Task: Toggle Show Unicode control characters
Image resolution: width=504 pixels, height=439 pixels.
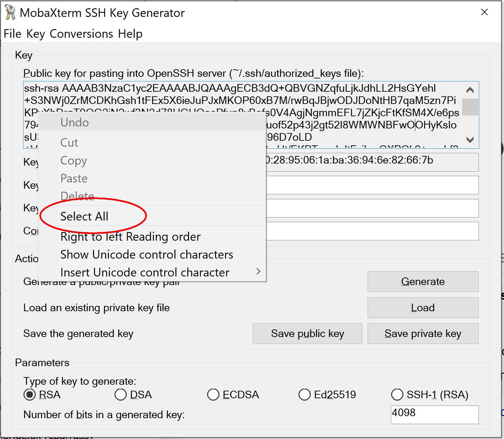Action: coord(152,254)
